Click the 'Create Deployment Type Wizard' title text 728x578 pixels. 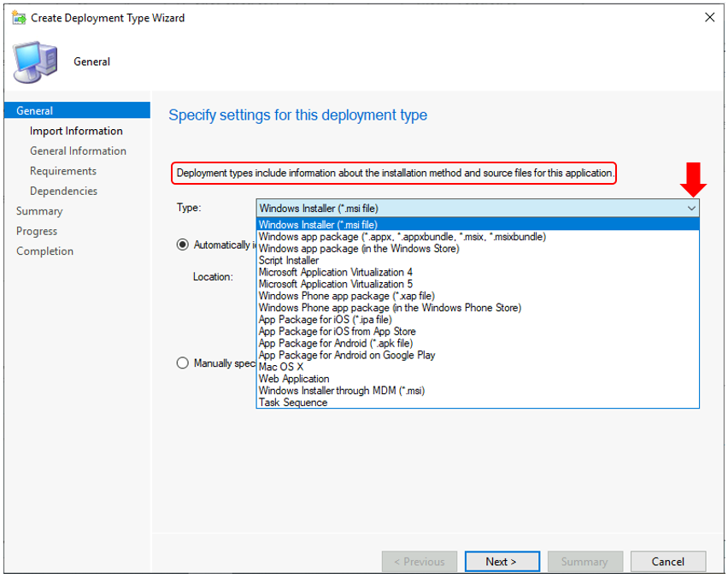point(108,18)
